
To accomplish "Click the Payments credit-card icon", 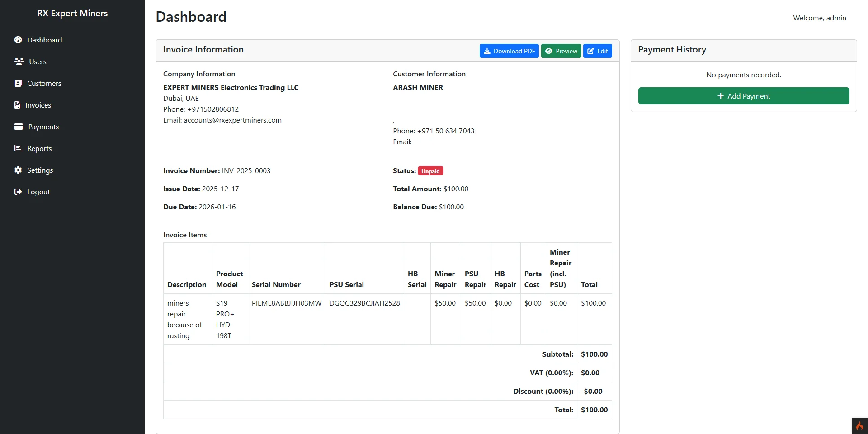I will tap(19, 127).
